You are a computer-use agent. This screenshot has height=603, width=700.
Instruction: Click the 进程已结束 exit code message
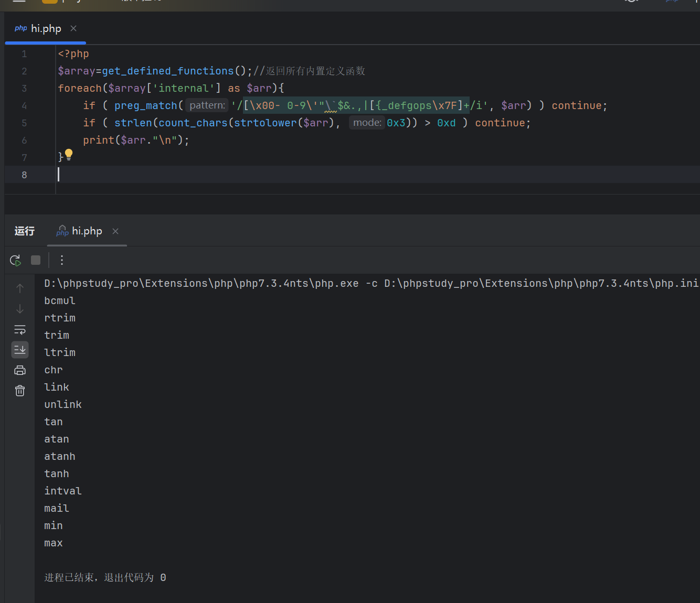coord(105,578)
